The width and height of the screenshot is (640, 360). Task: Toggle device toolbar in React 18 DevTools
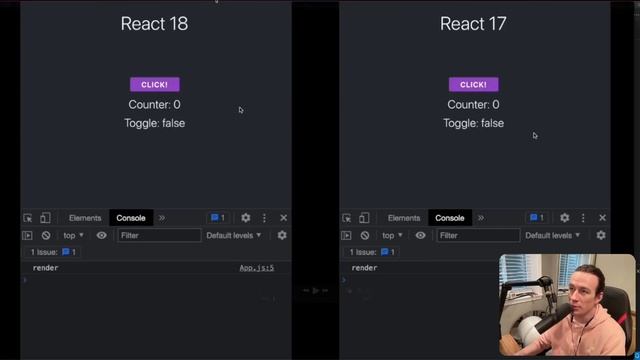pyautogui.click(x=45, y=218)
